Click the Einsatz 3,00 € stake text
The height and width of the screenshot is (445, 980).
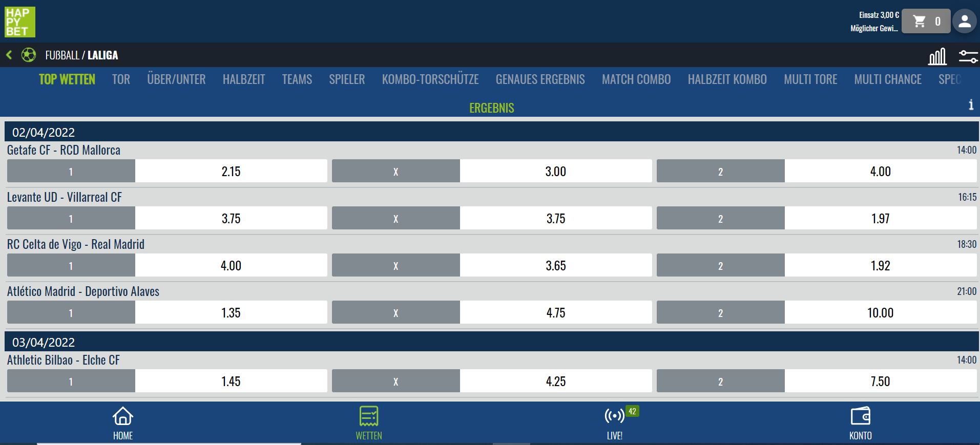pyautogui.click(x=879, y=15)
